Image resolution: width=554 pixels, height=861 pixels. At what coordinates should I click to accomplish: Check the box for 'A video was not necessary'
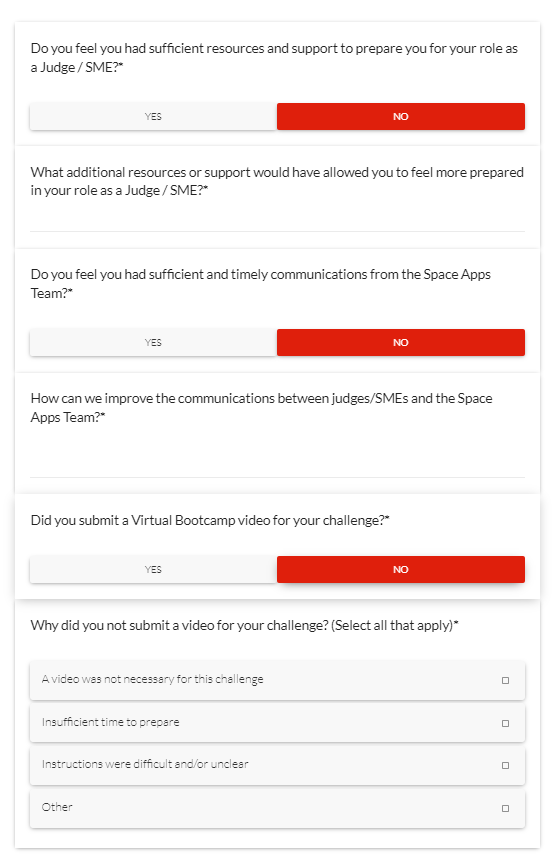pyautogui.click(x=505, y=680)
